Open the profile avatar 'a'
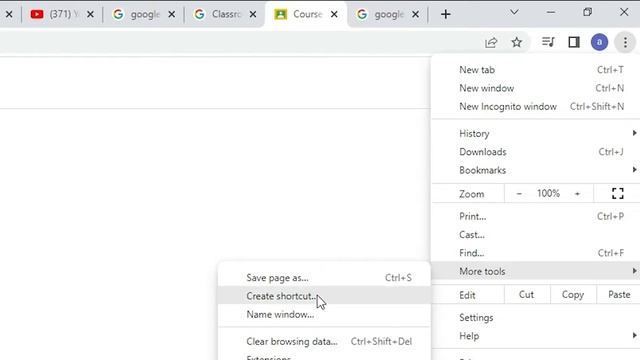The image size is (640, 360). 599,42
